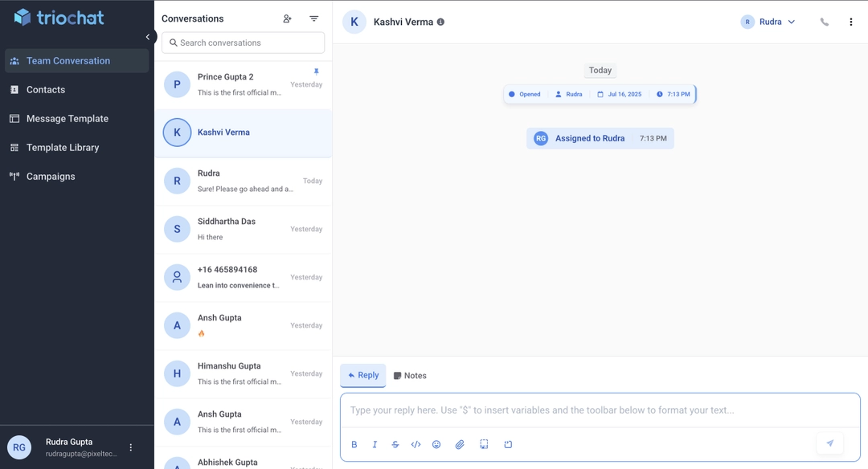Go to Template Library
868x469 pixels.
click(x=77, y=148)
